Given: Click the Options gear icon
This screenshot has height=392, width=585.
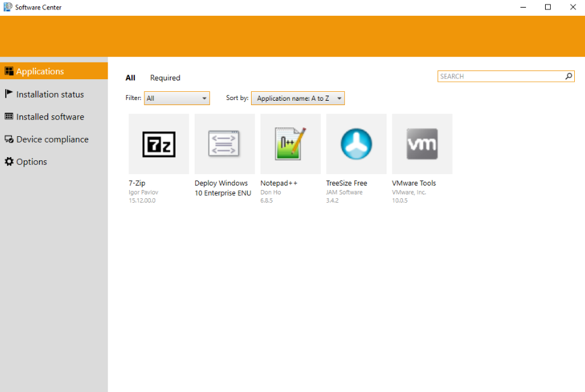Looking at the screenshot, I should click(x=9, y=161).
